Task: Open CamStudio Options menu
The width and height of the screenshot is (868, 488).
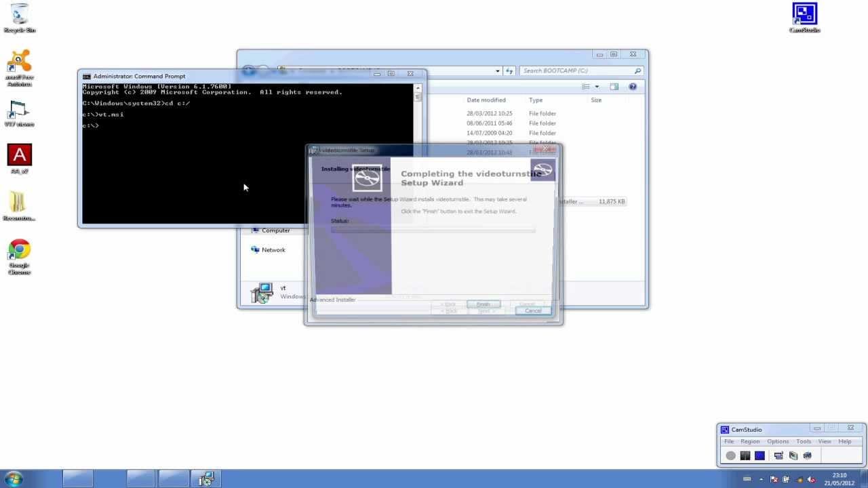Action: 778,441
